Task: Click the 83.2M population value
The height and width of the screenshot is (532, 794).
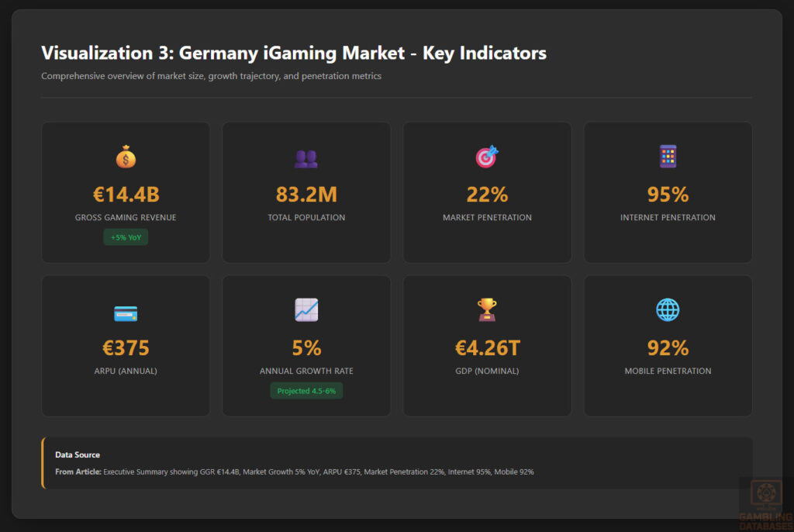Action: pos(306,194)
